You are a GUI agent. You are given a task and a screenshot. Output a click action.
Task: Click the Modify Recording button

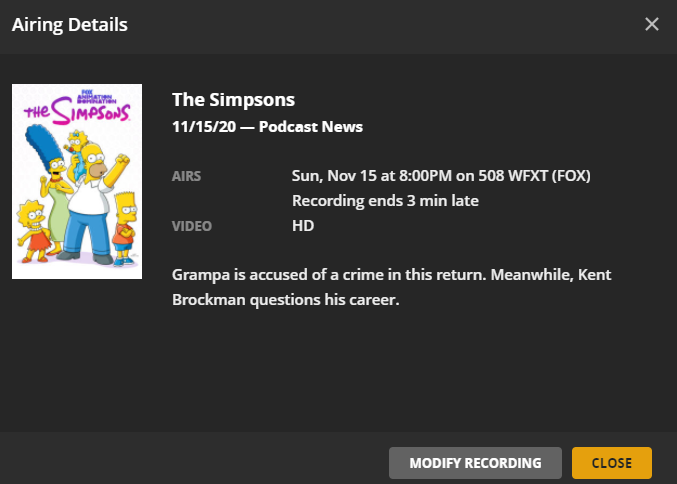[475, 463]
